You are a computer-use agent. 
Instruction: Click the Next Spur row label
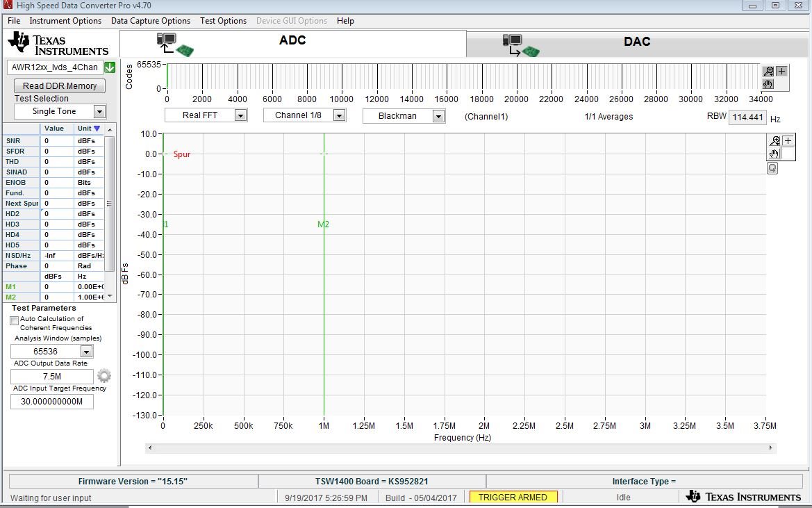point(22,204)
